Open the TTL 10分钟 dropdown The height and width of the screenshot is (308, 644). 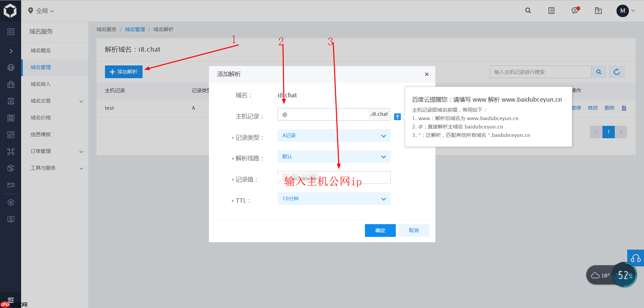334,199
